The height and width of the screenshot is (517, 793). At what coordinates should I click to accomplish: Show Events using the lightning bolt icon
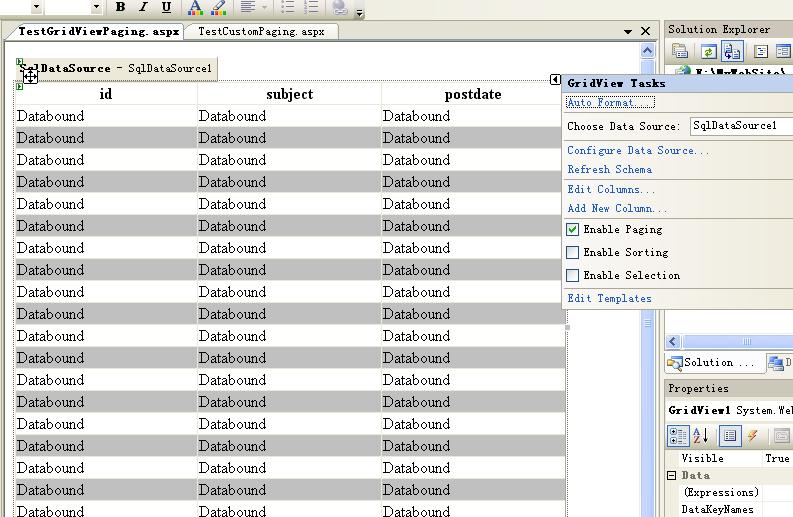point(753,436)
